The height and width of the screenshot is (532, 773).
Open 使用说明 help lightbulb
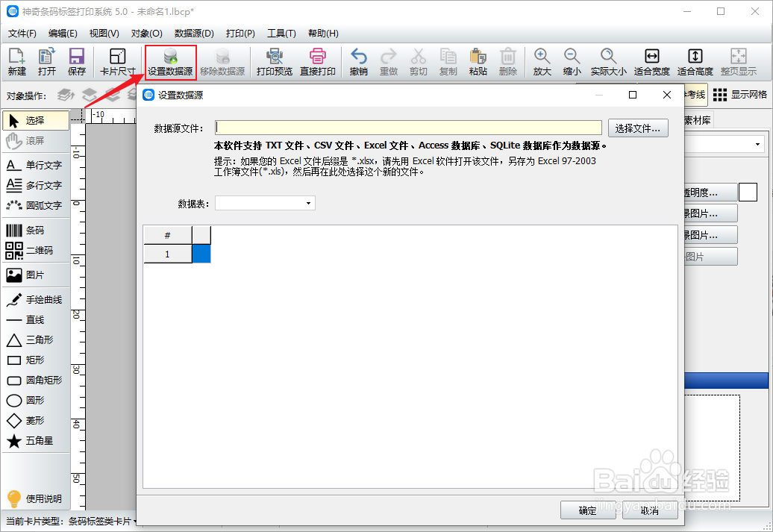pos(34,499)
